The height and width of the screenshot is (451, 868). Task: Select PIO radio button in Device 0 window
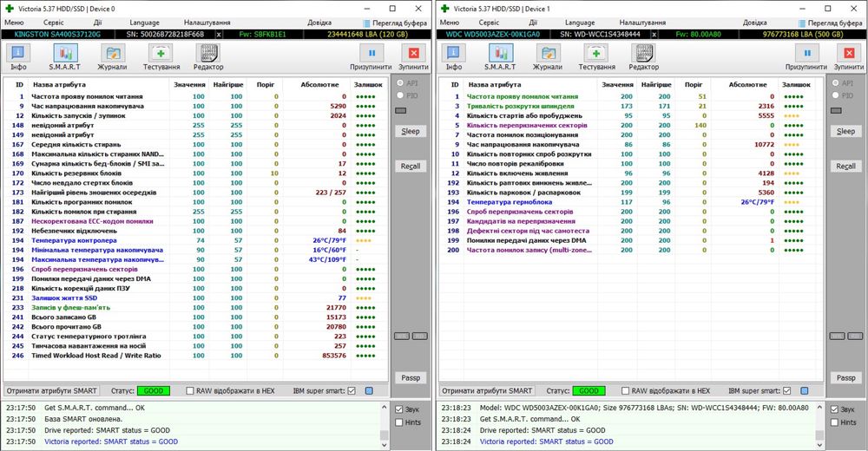400,95
